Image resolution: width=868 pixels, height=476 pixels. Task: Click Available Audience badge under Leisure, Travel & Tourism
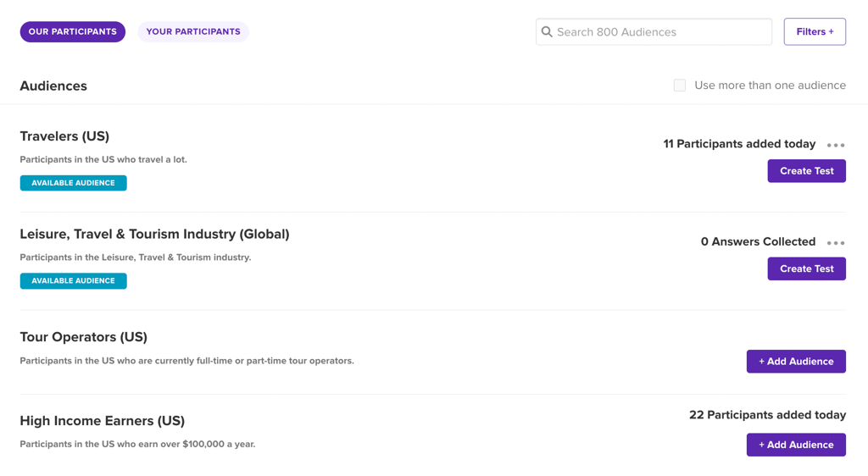pos(73,281)
